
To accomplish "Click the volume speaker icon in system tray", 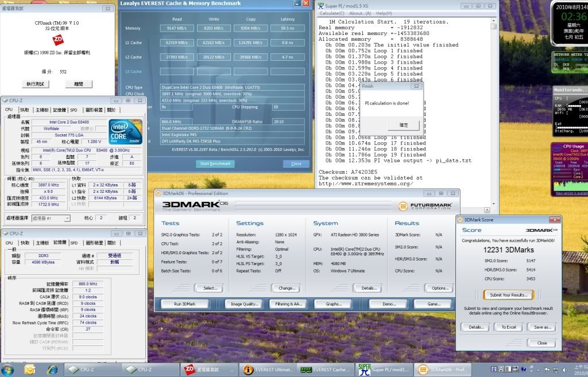I will coord(564,370).
